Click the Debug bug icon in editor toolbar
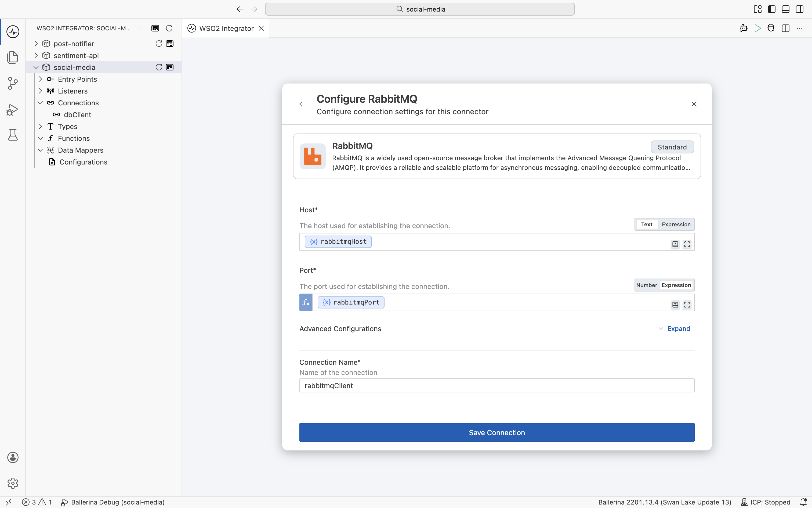Screen dimensions: 812x508 (771, 28)
